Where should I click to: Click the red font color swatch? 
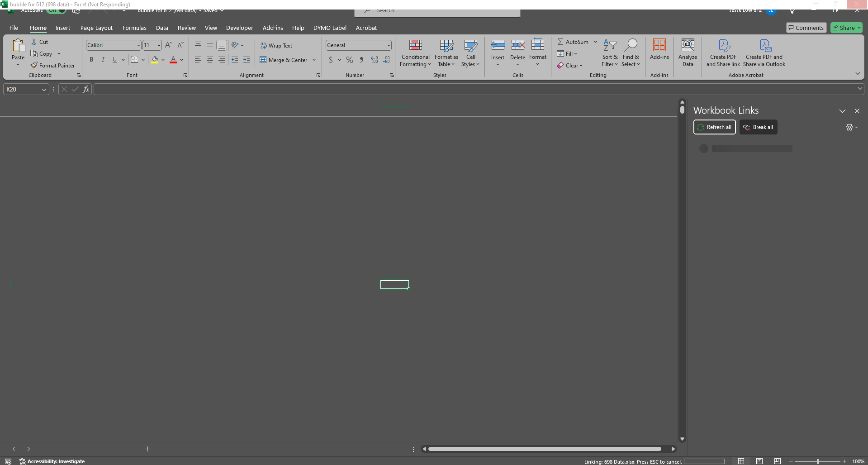173,60
